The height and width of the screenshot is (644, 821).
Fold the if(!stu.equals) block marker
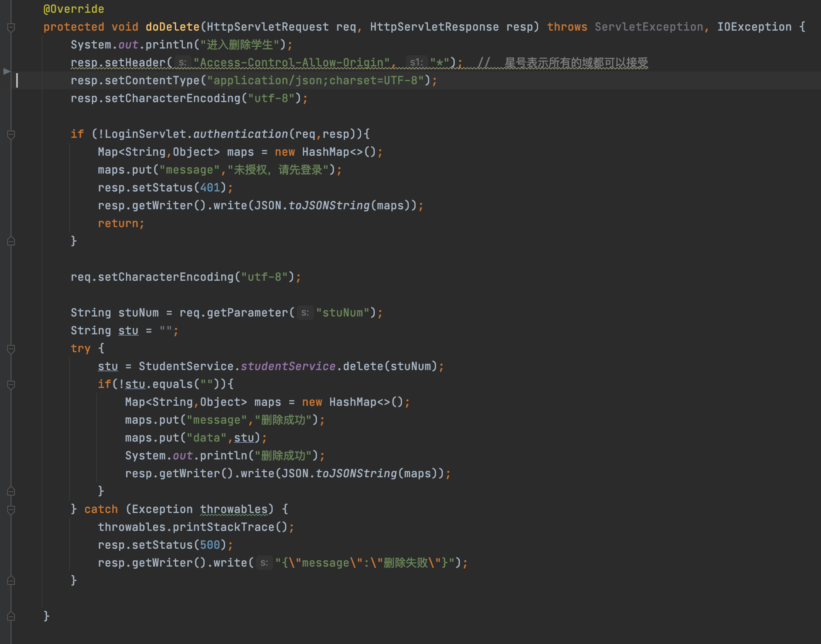coord(11,385)
